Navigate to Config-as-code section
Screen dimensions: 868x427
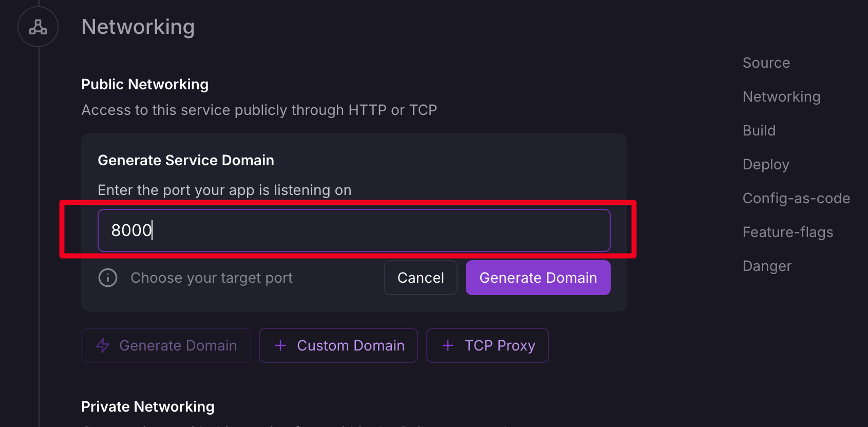click(x=796, y=198)
